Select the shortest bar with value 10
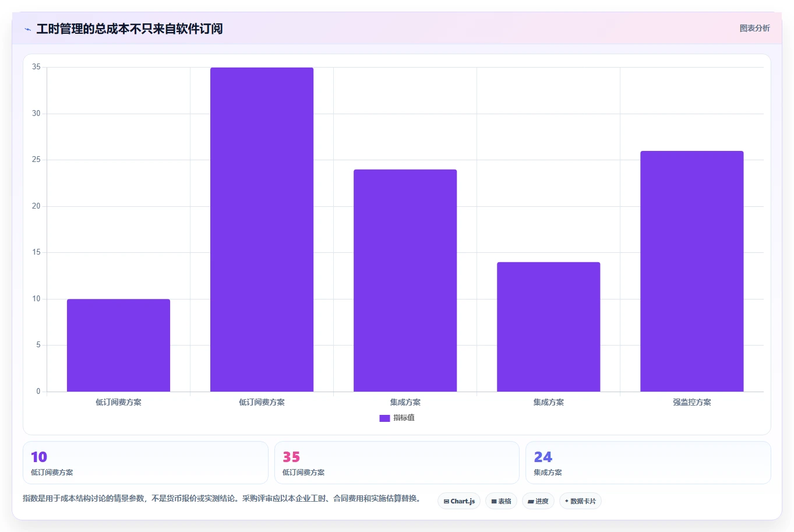Viewport: 794px width, 532px height. coord(118,345)
